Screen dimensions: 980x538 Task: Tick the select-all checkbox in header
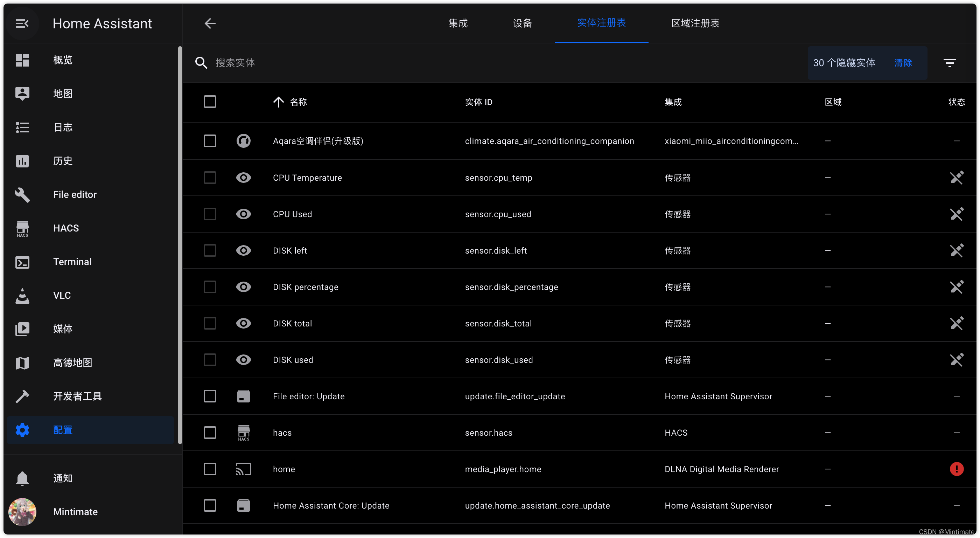[x=210, y=102]
